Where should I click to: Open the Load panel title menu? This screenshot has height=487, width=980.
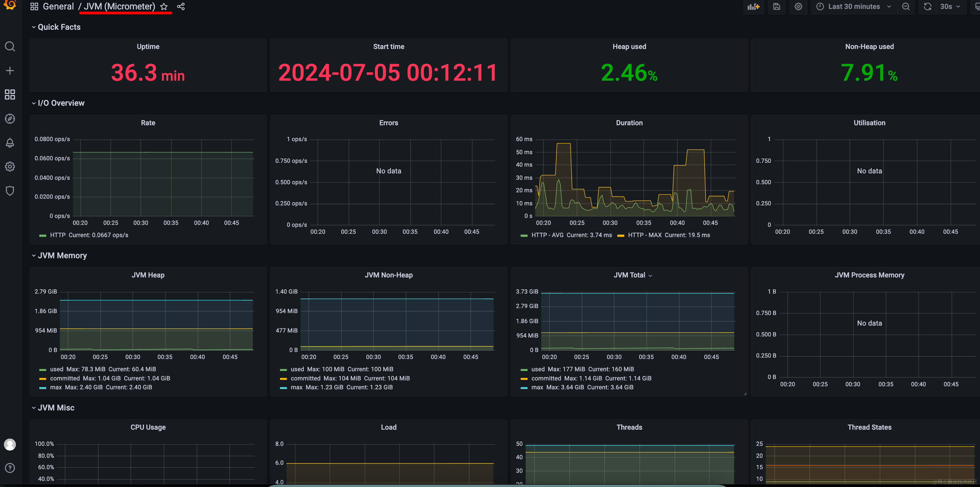click(388, 427)
